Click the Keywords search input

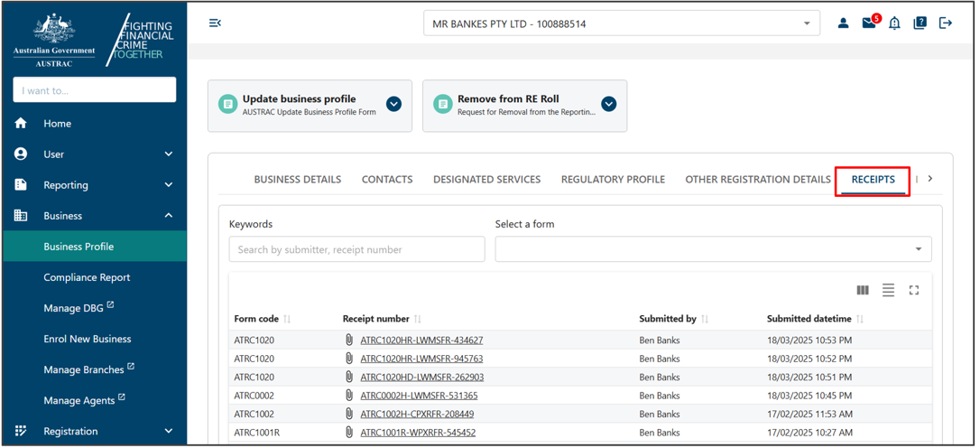point(356,249)
